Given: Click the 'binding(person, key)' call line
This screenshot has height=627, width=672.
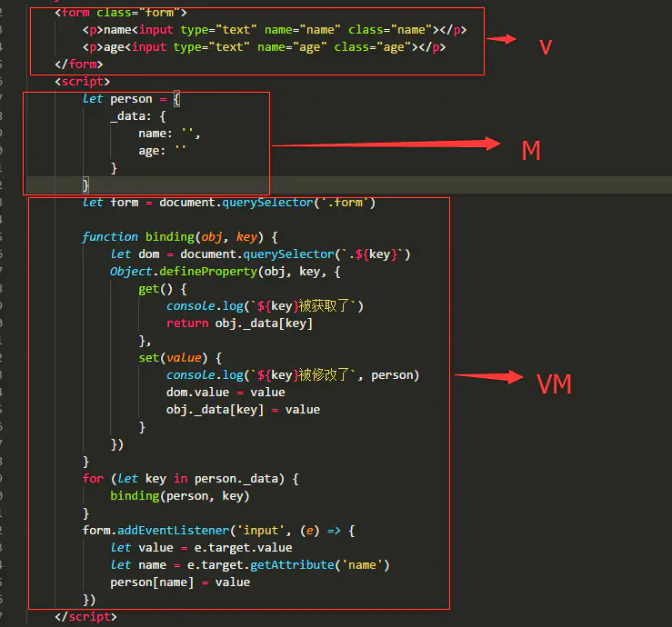Looking at the screenshot, I should (x=180, y=496).
